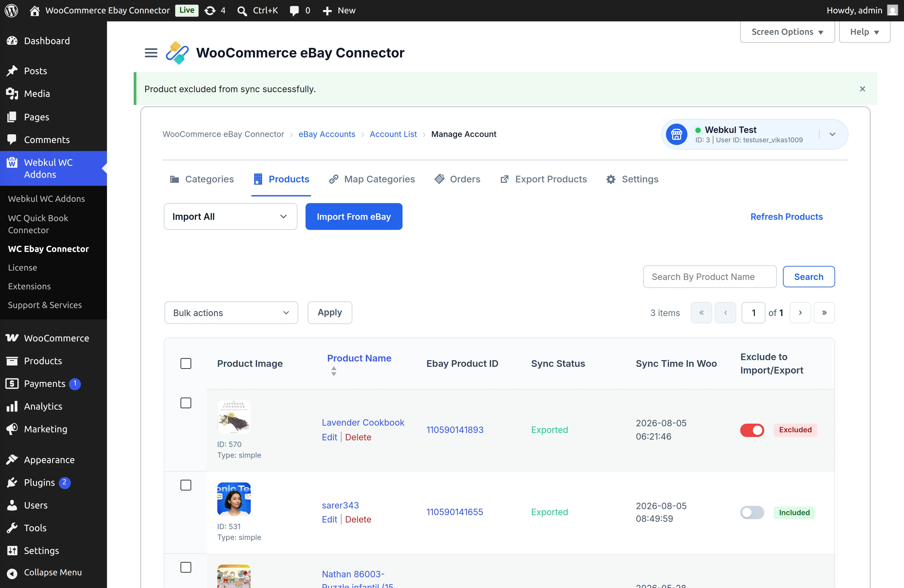Click the updates icon showing 4

coord(210,11)
